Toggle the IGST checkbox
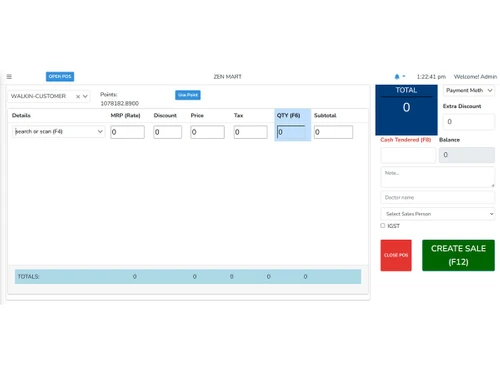 pos(383,226)
